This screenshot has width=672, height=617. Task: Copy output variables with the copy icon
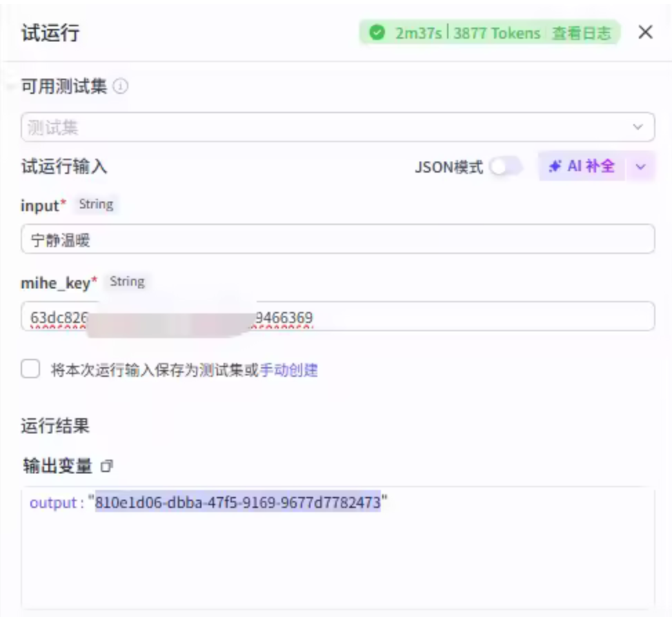106,467
